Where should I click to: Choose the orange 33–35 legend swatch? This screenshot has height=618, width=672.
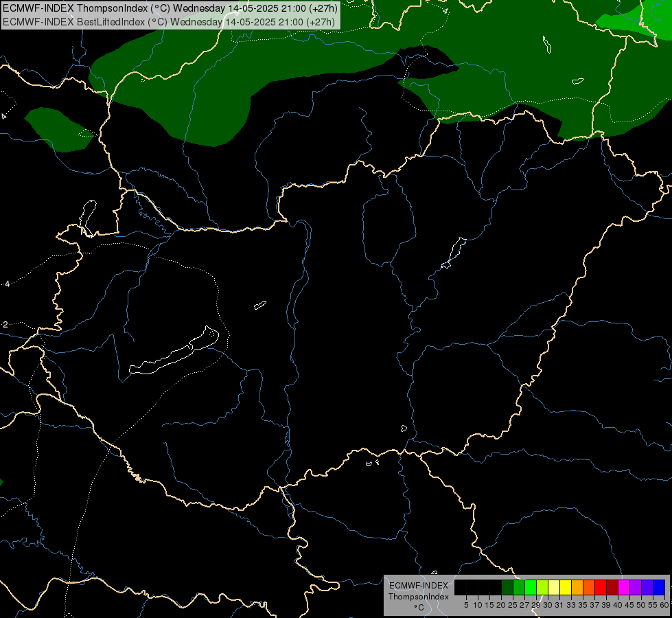(x=577, y=587)
